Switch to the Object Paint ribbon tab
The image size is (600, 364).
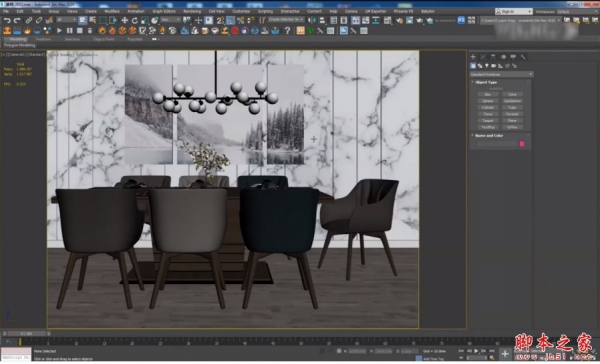coord(103,39)
